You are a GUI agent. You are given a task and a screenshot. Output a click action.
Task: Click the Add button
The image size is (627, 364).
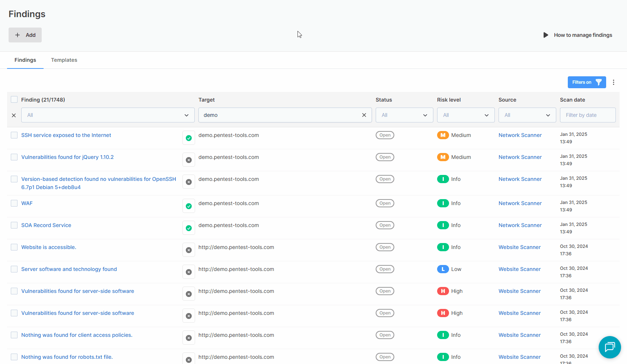pyautogui.click(x=25, y=35)
